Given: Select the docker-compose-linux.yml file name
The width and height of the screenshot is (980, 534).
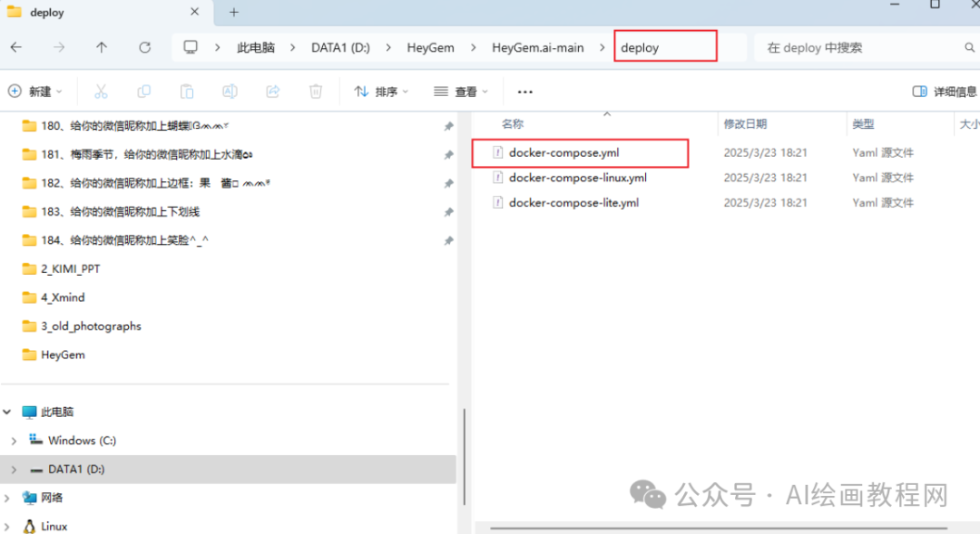Looking at the screenshot, I should [577, 178].
